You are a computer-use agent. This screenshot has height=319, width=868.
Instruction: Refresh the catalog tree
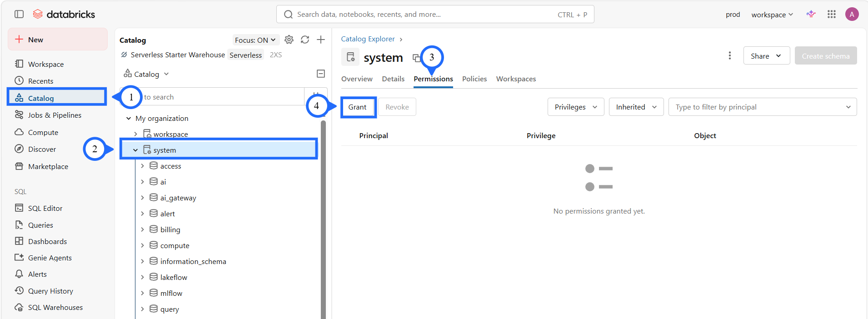(x=305, y=40)
